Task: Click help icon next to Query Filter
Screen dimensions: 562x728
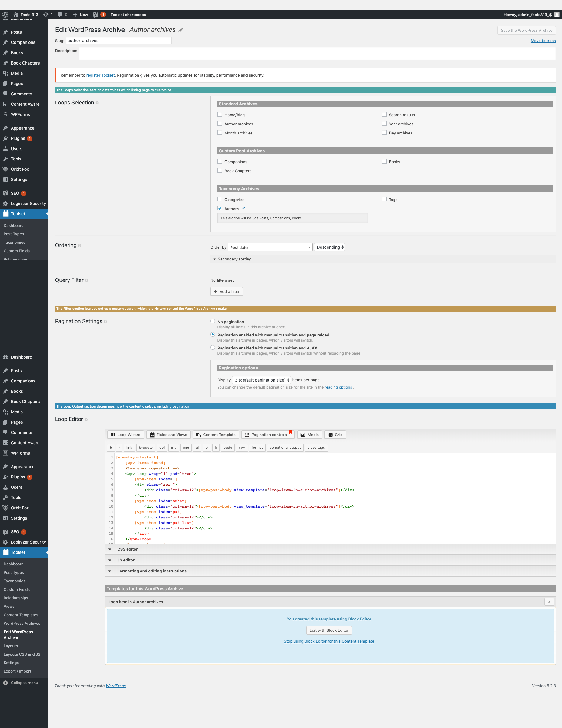Action: pos(86,281)
